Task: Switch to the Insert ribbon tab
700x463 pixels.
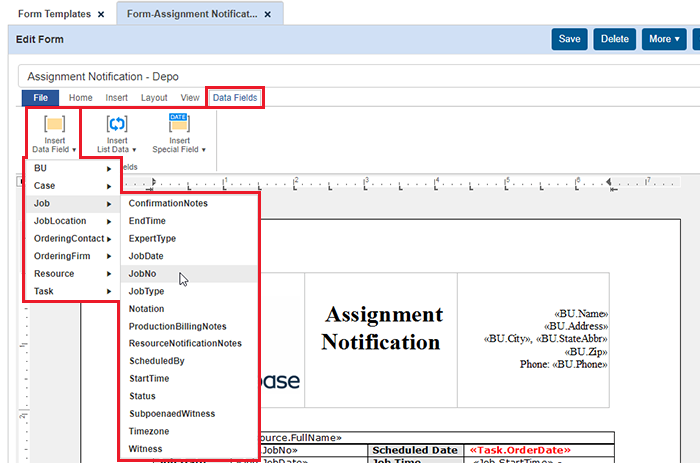Action: coord(116,98)
